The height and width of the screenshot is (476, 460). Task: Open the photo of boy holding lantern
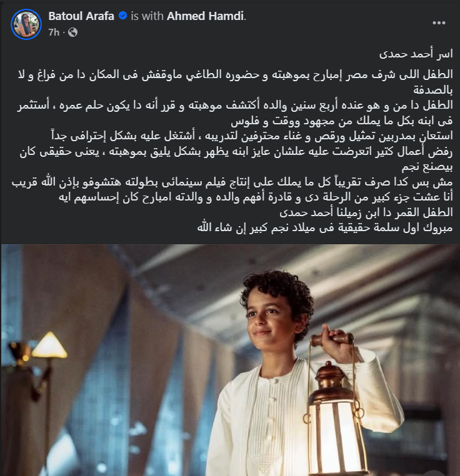(x=230, y=360)
